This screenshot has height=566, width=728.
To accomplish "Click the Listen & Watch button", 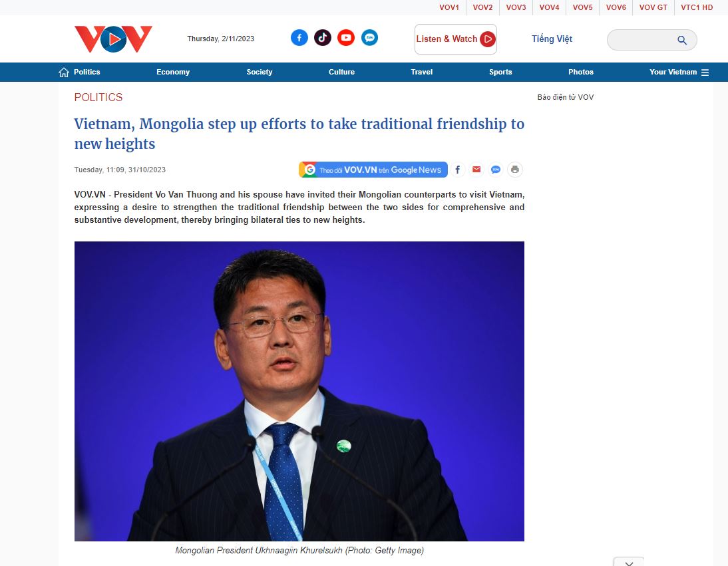I will coord(455,39).
